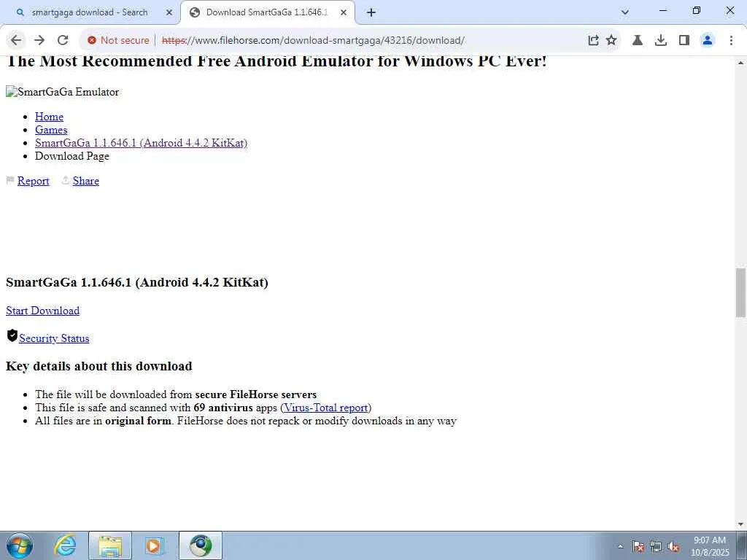Open the Not secure site info
This screenshot has height=560, width=747.
tap(119, 41)
